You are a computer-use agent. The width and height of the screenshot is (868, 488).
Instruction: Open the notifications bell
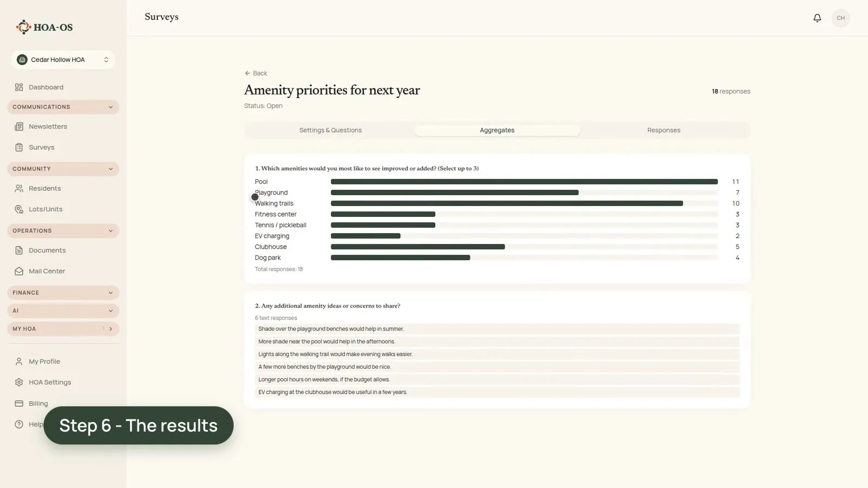[817, 18]
